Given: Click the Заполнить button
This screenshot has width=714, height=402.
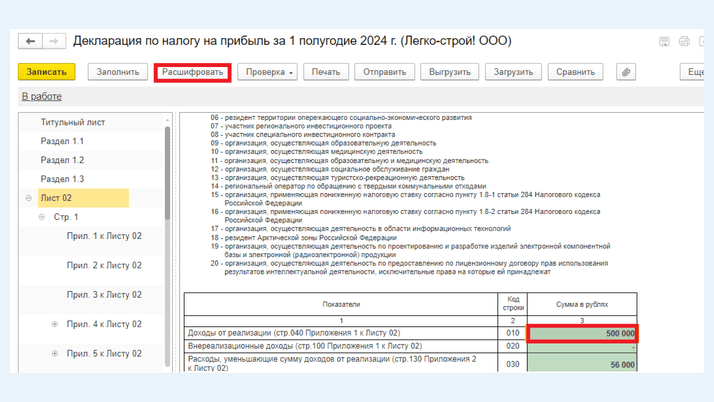Looking at the screenshot, I should click(x=117, y=72).
